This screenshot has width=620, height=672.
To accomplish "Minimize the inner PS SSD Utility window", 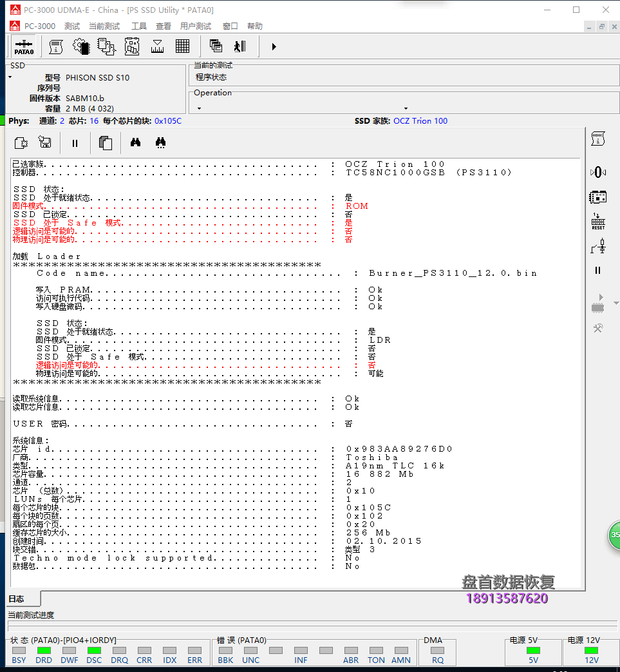I will tap(589, 26).
